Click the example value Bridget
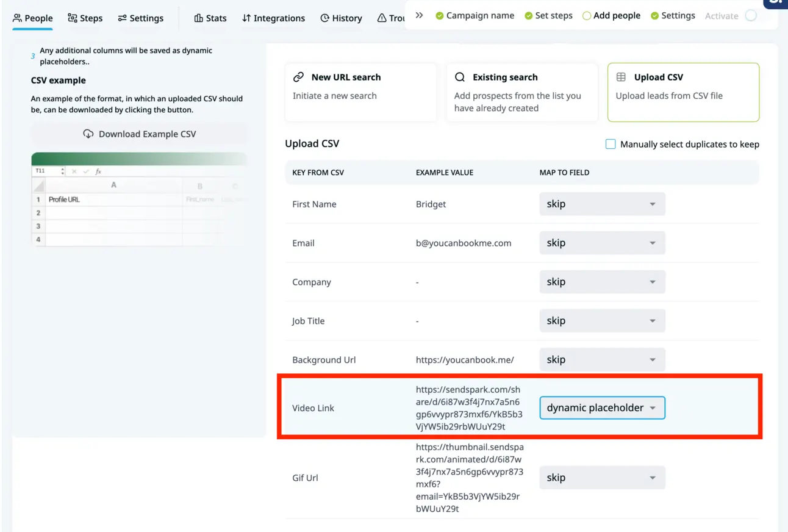 coord(431,204)
